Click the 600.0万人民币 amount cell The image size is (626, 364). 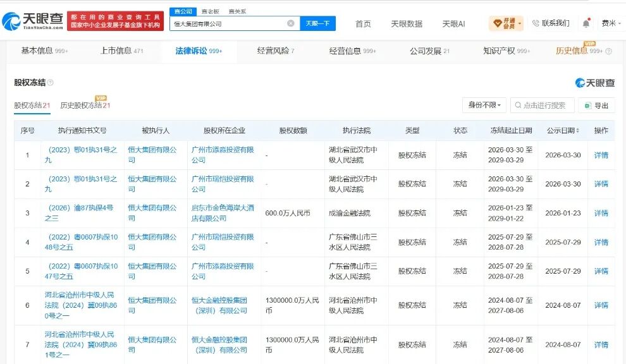click(288, 213)
